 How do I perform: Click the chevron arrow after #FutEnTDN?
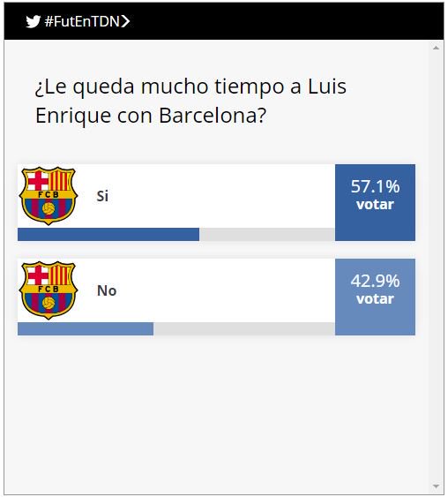(126, 21)
